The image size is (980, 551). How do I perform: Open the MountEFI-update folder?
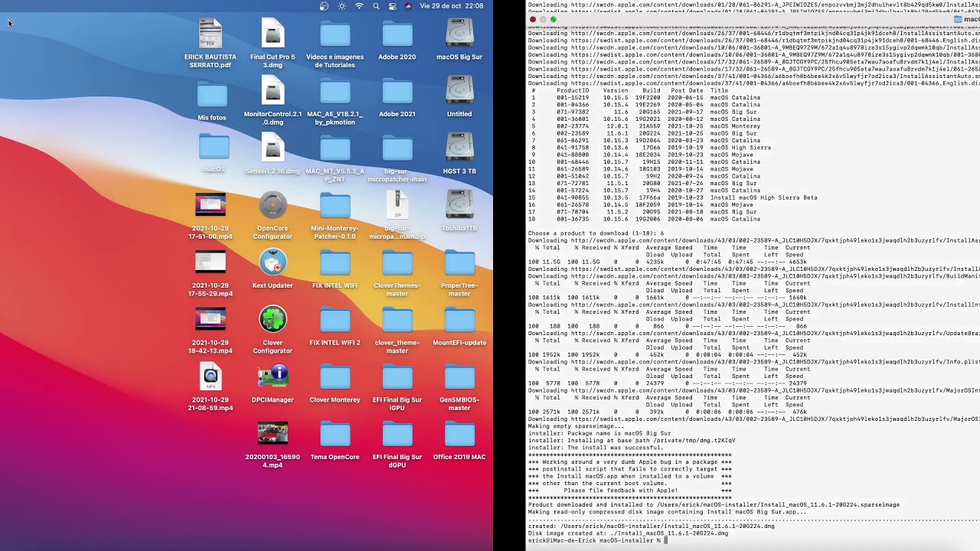pyautogui.click(x=459, y=320)
